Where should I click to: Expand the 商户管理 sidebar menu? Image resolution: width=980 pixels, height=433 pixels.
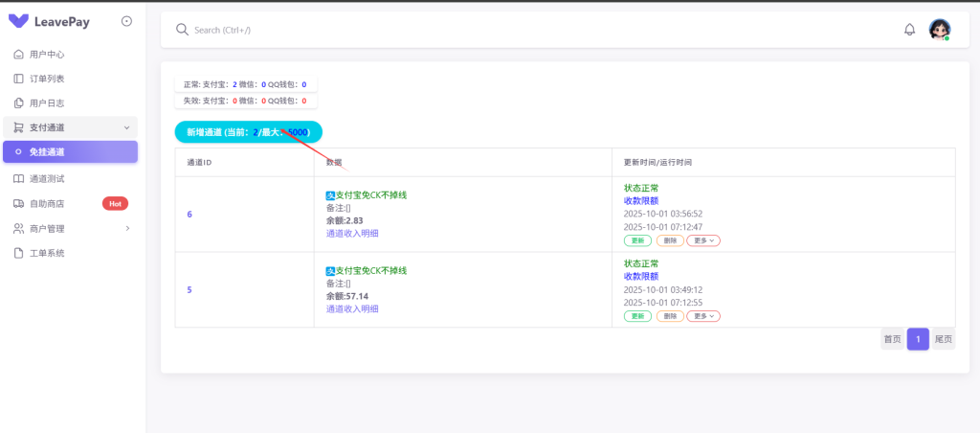(x=71, y=228)
